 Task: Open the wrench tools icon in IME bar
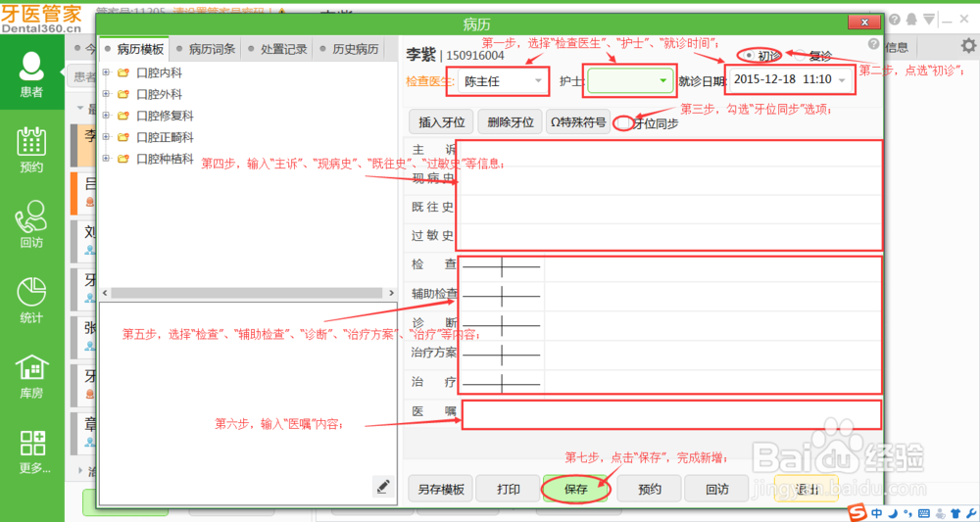click(969, 513)
